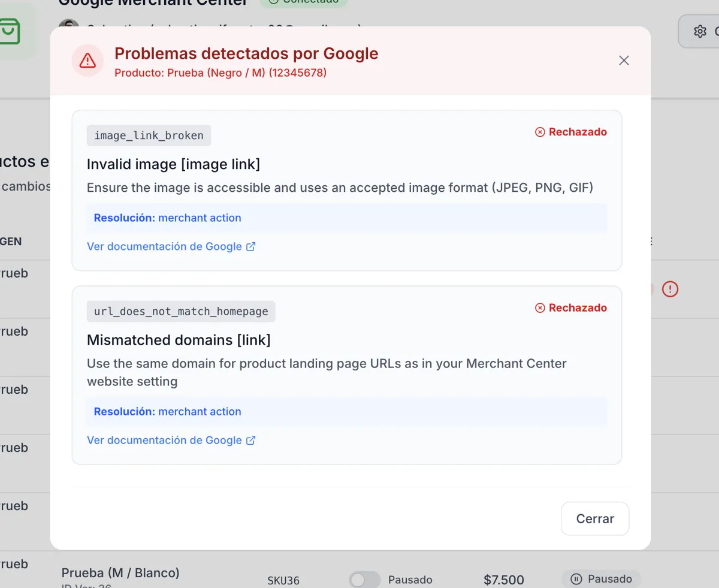719x588 pixels.
Task: Open settings via the gear icon button
Action: click(x=700, y=31)
